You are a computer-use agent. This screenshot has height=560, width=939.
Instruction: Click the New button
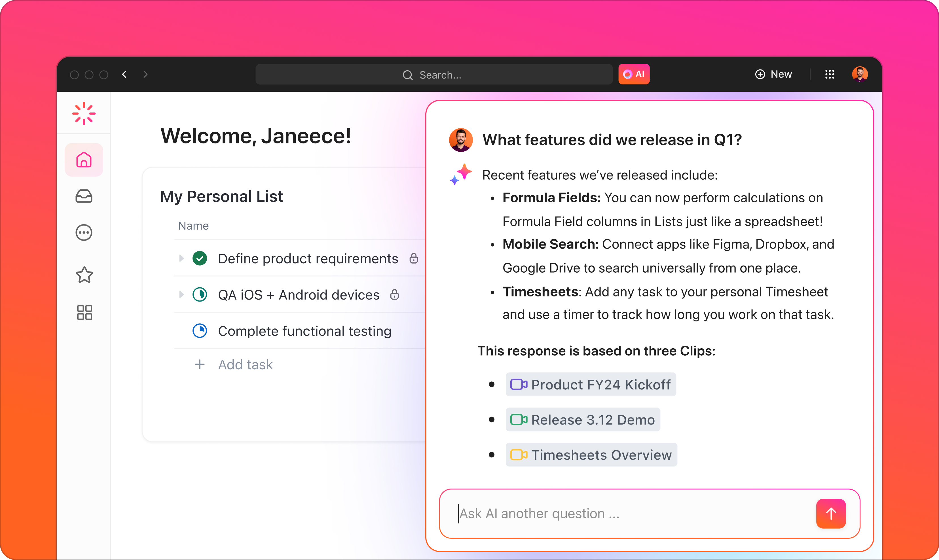coord(773,74)
